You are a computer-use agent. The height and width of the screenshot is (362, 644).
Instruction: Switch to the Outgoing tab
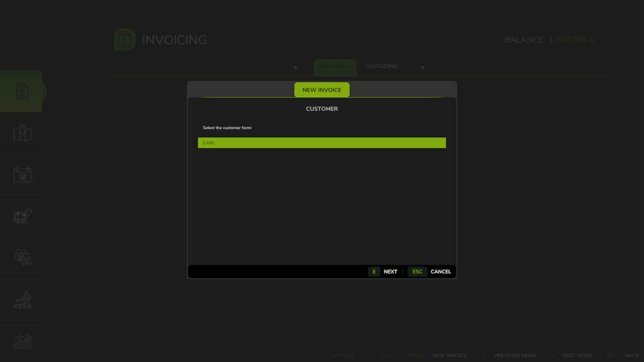pos(382,67)
